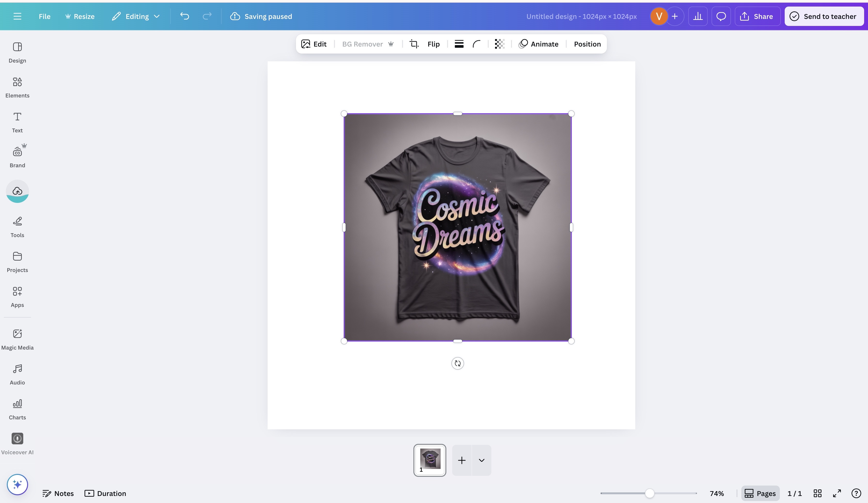Open Voiceover AI
This screenshot has width=868, height=503.
pyautogui.click(x=17, y=444)
